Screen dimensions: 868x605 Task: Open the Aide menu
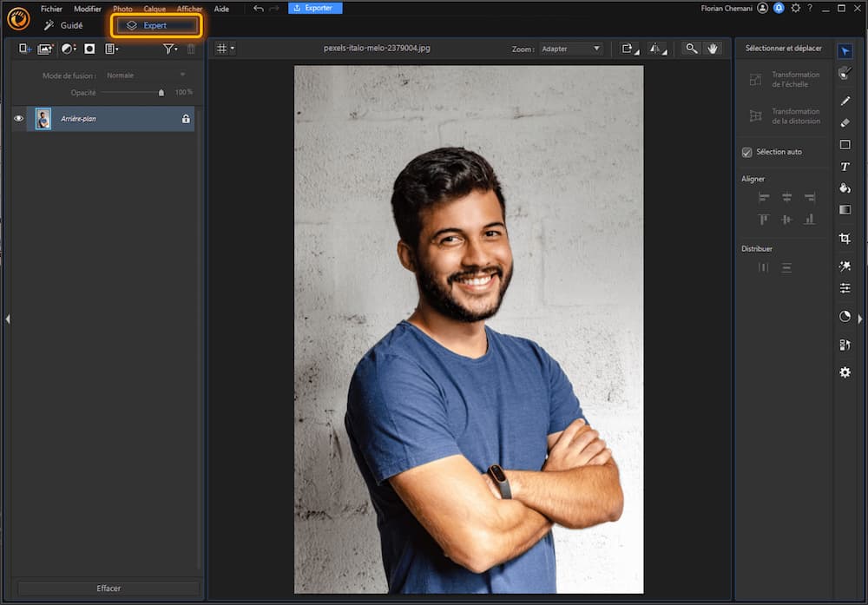tap(221, 9)
